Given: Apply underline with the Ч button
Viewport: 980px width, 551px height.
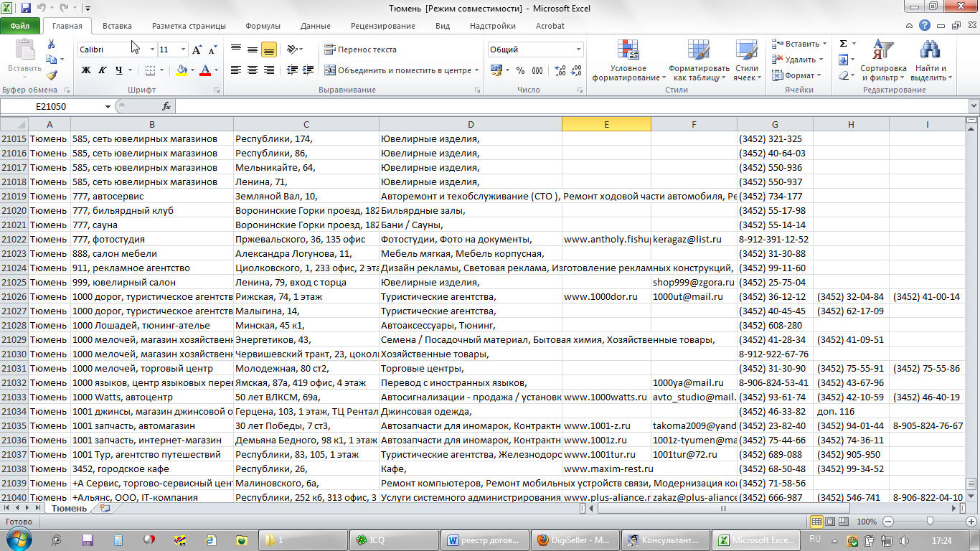Looking at the screenshot, I should click(x=118, y=70).
